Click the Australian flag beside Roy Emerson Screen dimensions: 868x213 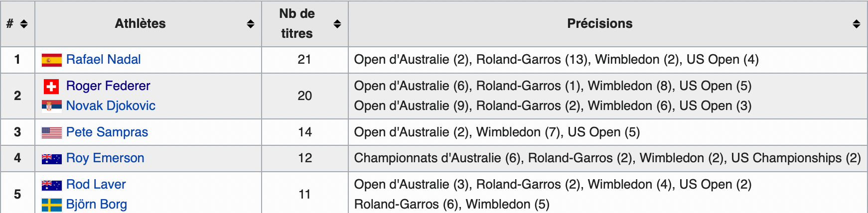(52, 159)
